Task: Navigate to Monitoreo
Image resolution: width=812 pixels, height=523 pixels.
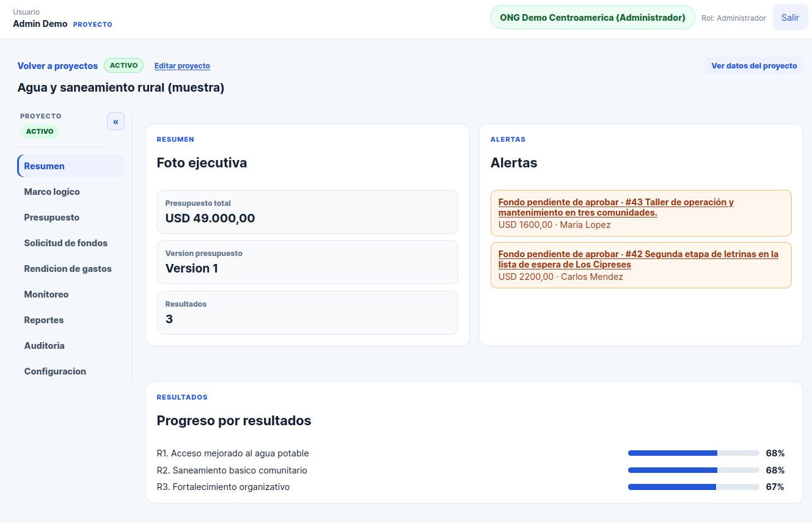Action: (x=71, y=294)
